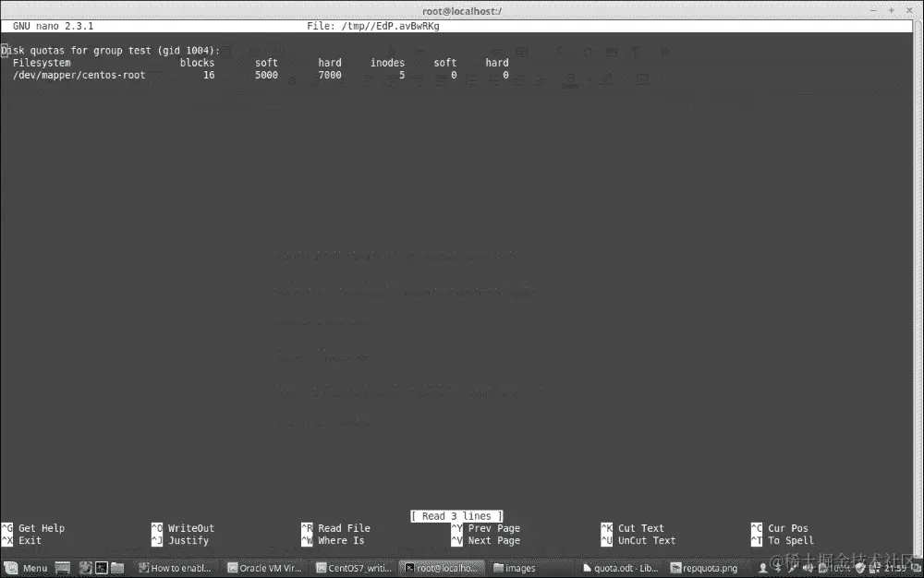The width and height of the screenshot is (924, 578).
Task: Click the ^T To Spell shortcut label
Action: coord(783,540)
